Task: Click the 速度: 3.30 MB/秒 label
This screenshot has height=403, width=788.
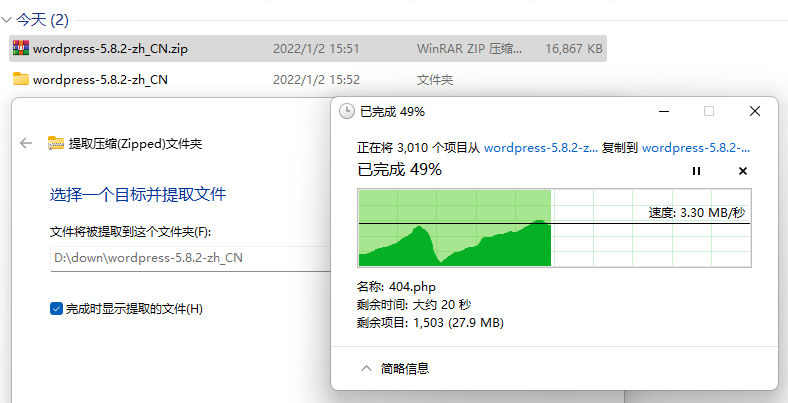Action: [x=697, y=213]
